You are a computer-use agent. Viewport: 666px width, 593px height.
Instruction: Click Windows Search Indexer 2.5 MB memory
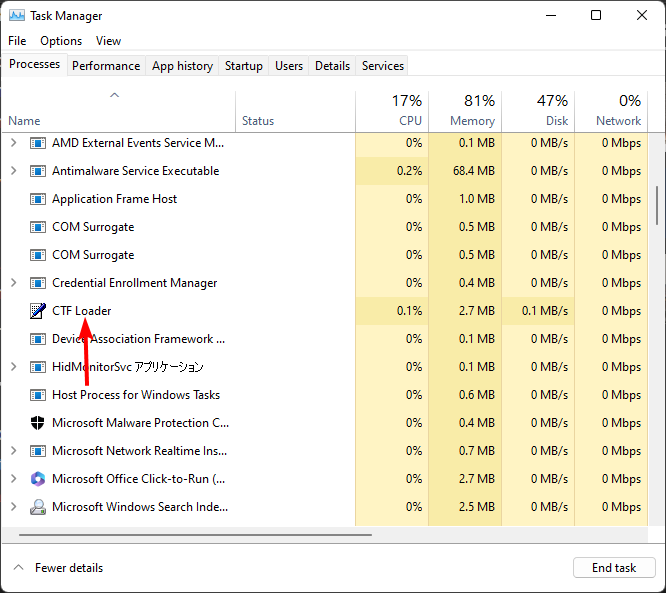coord(477,507)
